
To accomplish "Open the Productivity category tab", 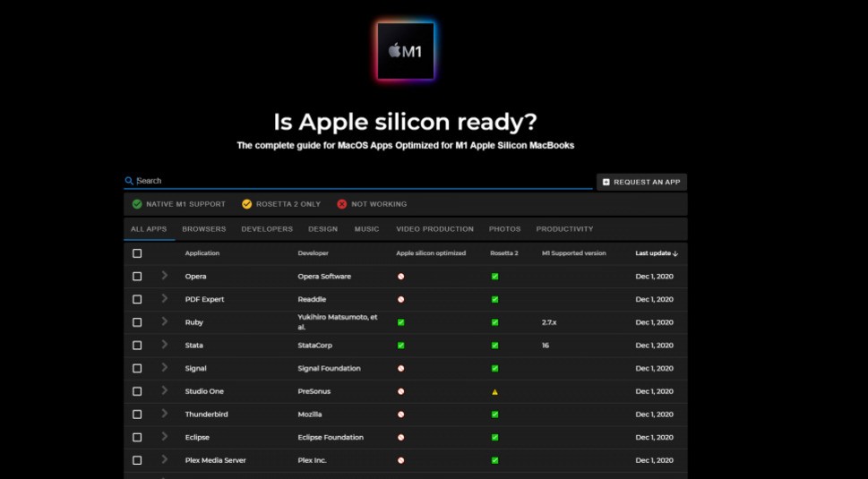I will point(564,229).
